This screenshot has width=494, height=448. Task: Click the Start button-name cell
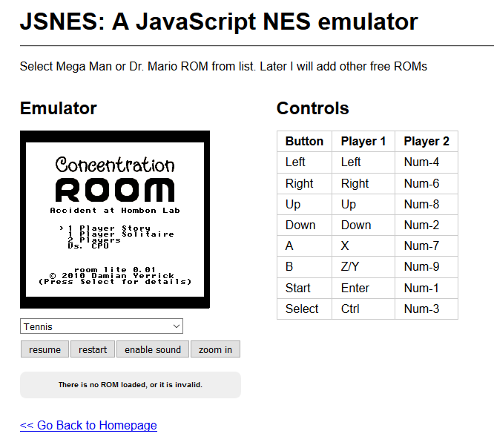pyautogui.click(x=304, y=288)
